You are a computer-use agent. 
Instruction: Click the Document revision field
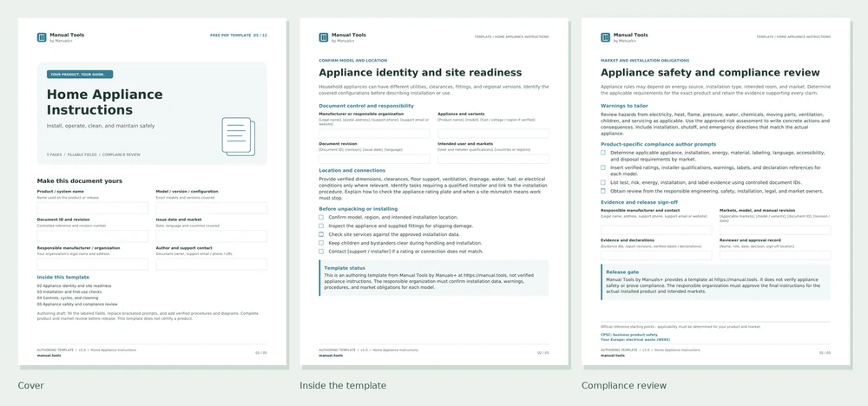click(374, 160)
